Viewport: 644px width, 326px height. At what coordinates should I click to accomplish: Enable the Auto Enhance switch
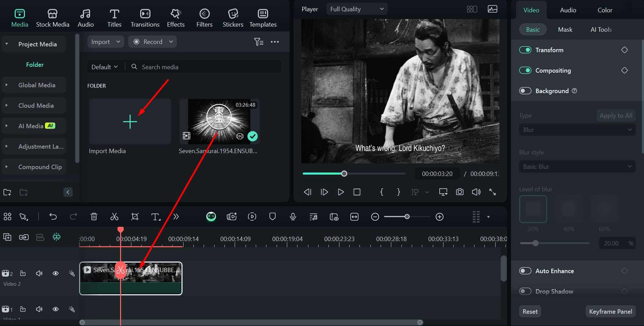[x=525, y=271]
